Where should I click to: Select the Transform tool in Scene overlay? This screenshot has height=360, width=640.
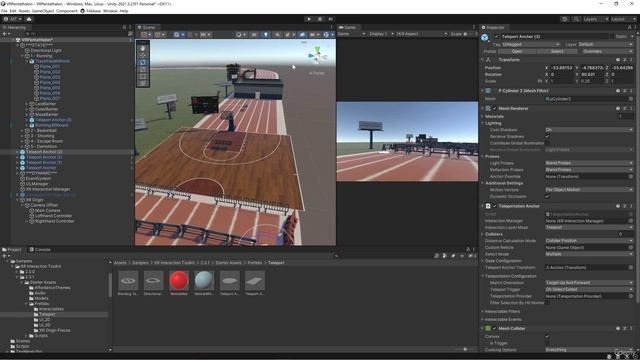pos(143,83)
